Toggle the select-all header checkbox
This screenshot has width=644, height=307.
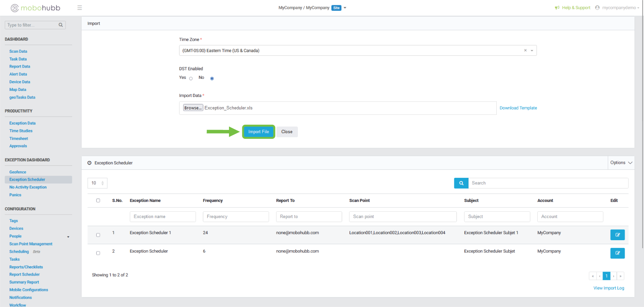coord(98,200)
